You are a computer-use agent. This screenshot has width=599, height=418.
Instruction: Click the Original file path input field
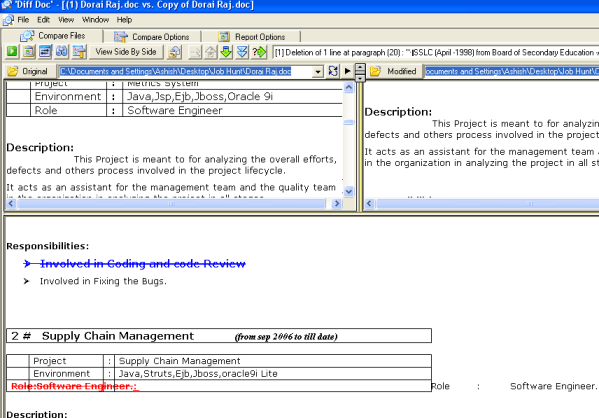(x=186, y=71)
